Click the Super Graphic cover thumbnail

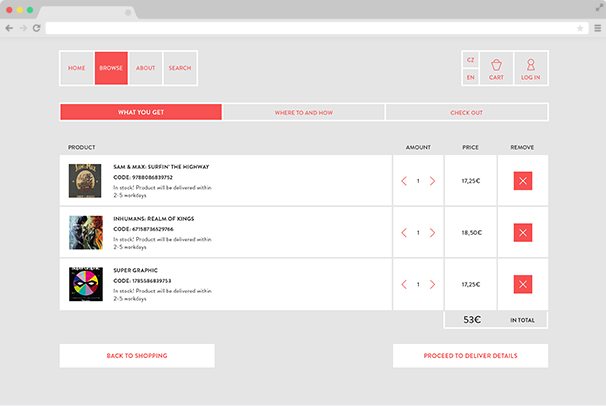85,284
